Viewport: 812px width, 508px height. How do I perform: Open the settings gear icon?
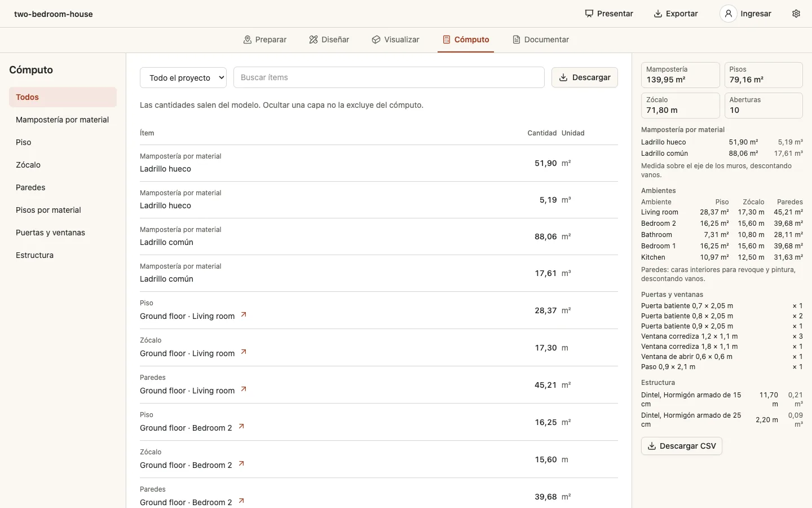[796, 14]
